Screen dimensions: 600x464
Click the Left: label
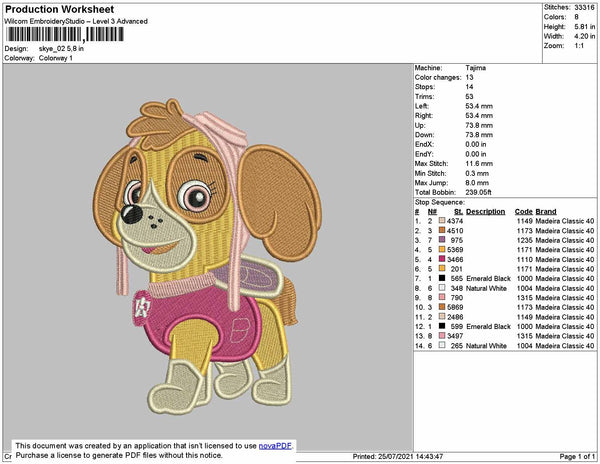(x=422, y=106)
